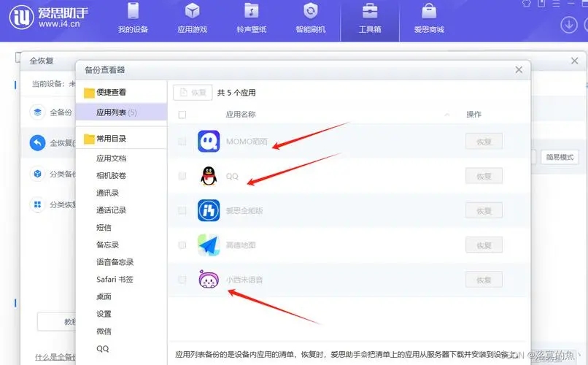Click 恢复 button for QQ app
Image resolution: width=588 pixels, height=365 pixels.
click(x=484, y=176)
